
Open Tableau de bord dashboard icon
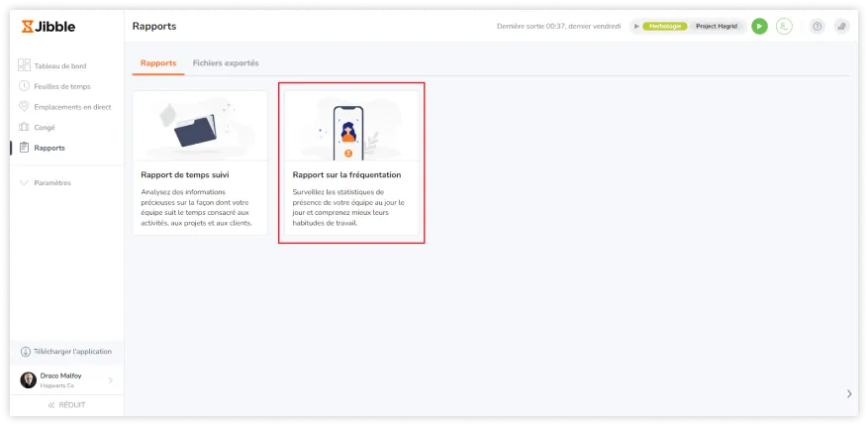click(25, 65)
